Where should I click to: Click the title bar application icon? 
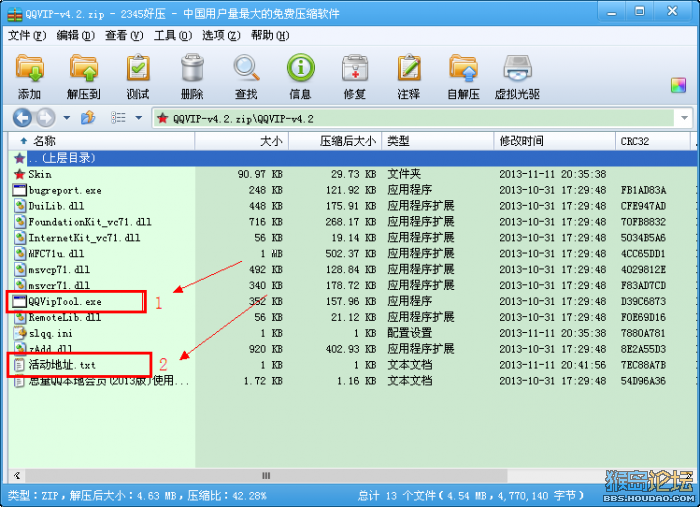coord(15,14)
